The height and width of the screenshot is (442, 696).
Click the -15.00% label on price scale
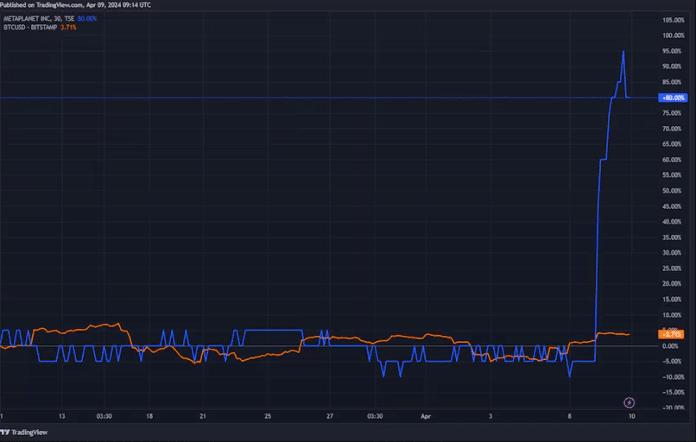pyautogui.click(x=673, y=392)
